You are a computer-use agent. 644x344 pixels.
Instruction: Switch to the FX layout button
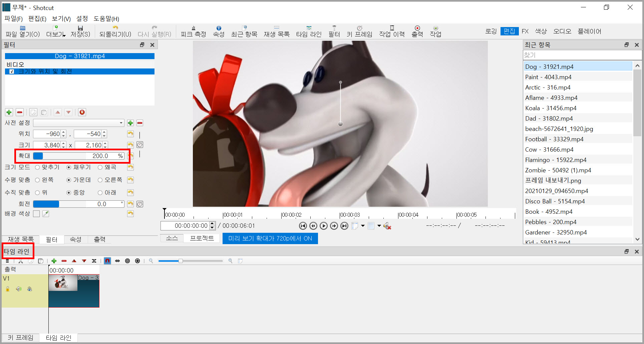click(525, 31)
